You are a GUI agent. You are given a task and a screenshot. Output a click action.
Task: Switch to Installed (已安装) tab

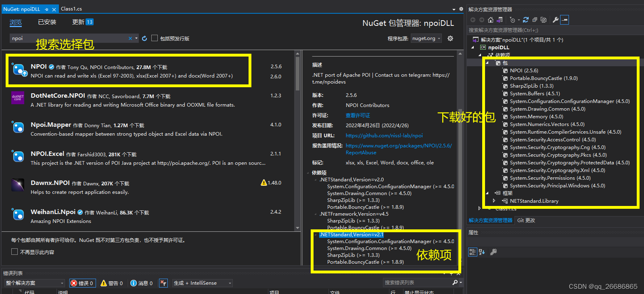tap(47, 22)
